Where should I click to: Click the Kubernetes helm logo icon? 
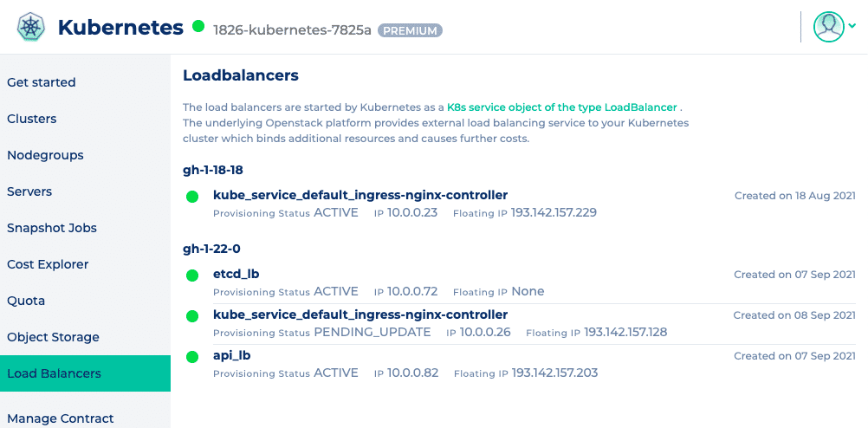click(x=29, y=27)
